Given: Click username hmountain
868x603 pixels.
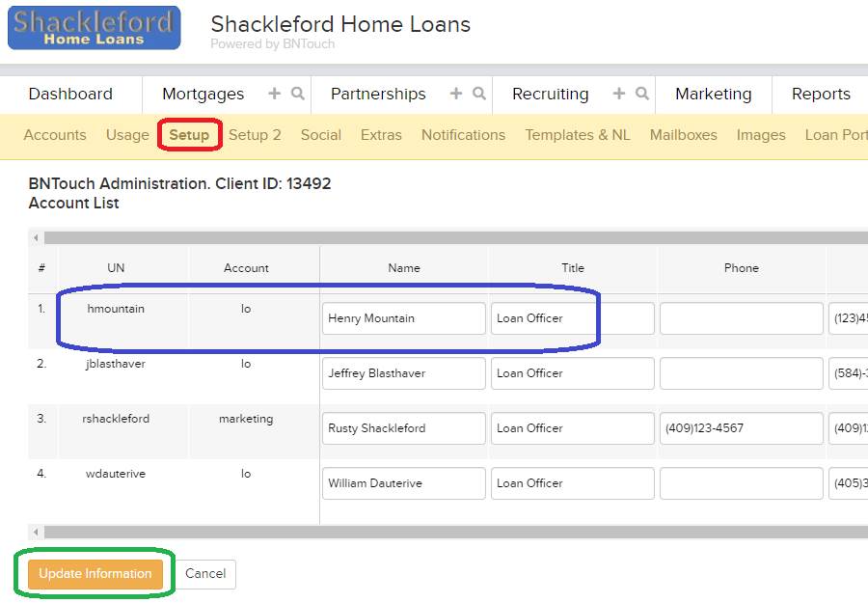Looking at the screenshot, I should pyautogui.click(x=116, y=309).
